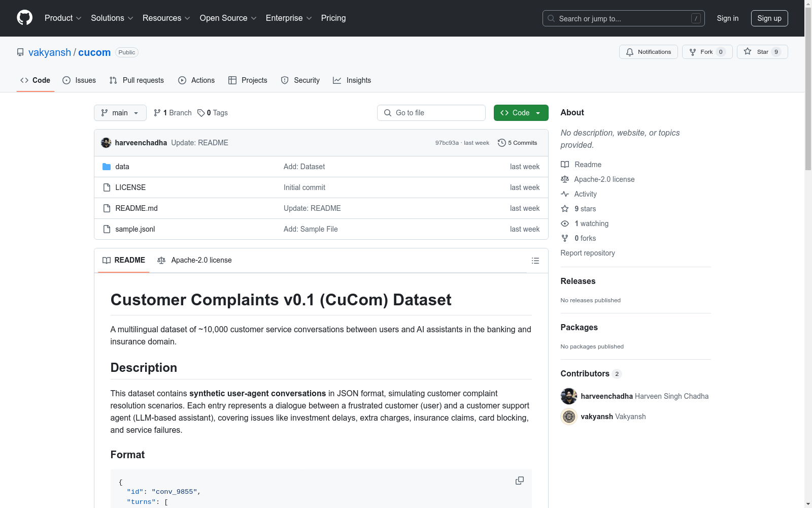View the 0 forks list
Image resolution: width=812 pixels, height=508 pixels.
coord(579,238)
